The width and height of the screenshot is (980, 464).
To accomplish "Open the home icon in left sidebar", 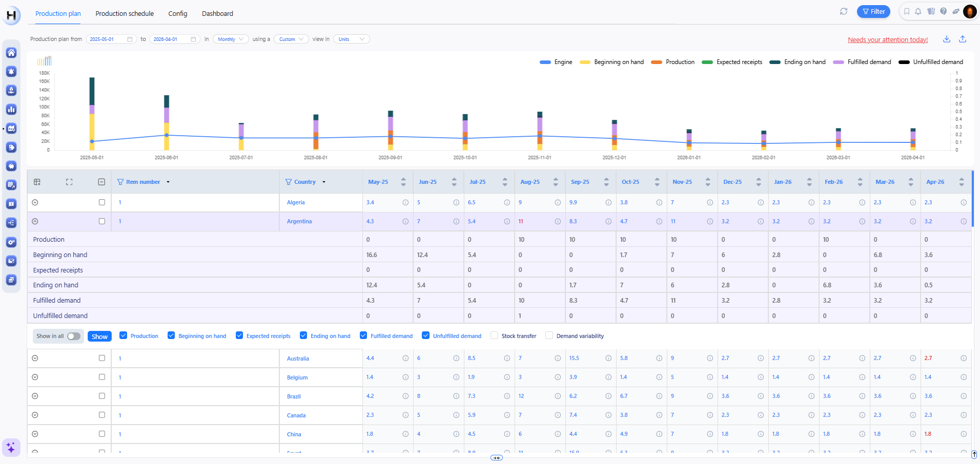I will coord(11,53).
